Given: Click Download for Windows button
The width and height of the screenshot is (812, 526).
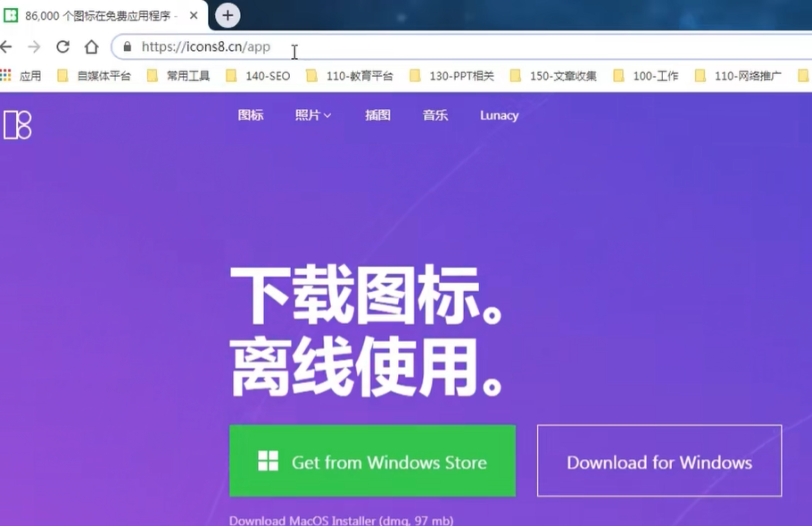Looking at the screenshot, I should click(x=659, y=461).
